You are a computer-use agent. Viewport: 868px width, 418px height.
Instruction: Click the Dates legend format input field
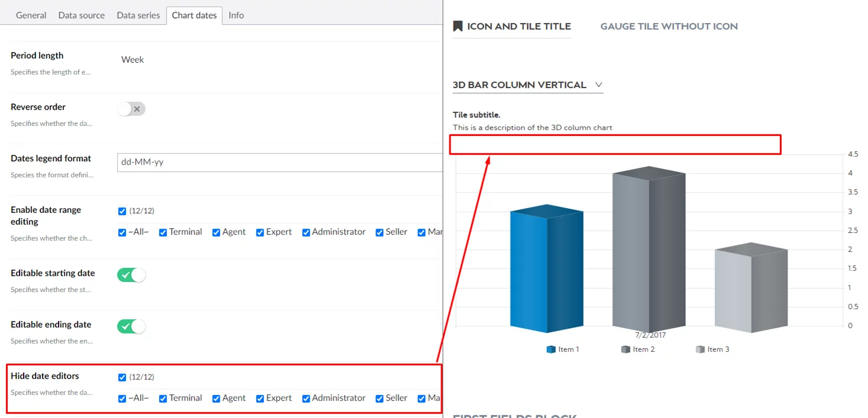tap(279, 162)
